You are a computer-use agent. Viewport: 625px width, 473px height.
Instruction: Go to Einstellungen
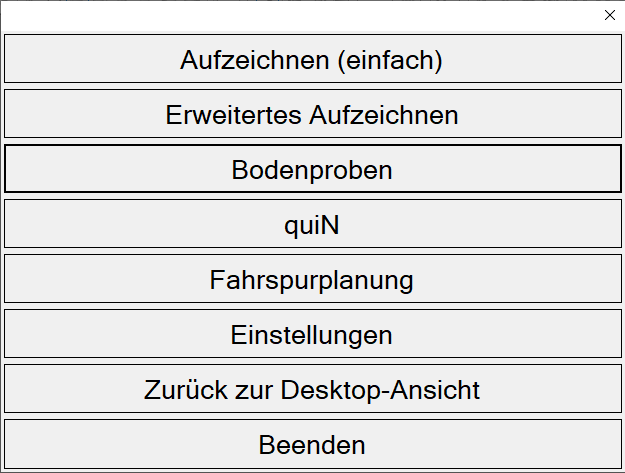click(x=312, y=334)
